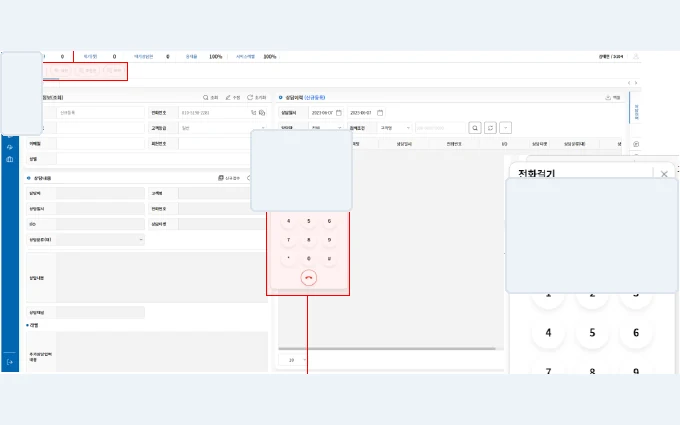680x425 pixels.
Task: Open the 고객등급 dropdown
Action: tap(222, 128)
